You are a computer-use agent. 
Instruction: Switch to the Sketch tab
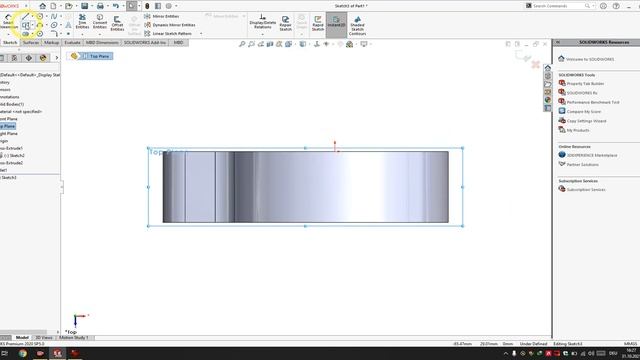tap(10, 42)
